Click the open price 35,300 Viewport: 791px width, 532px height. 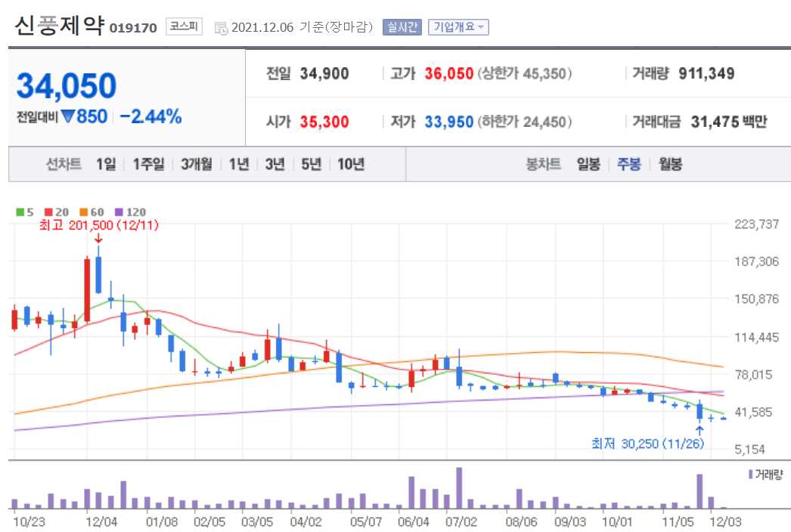(324, 122)
